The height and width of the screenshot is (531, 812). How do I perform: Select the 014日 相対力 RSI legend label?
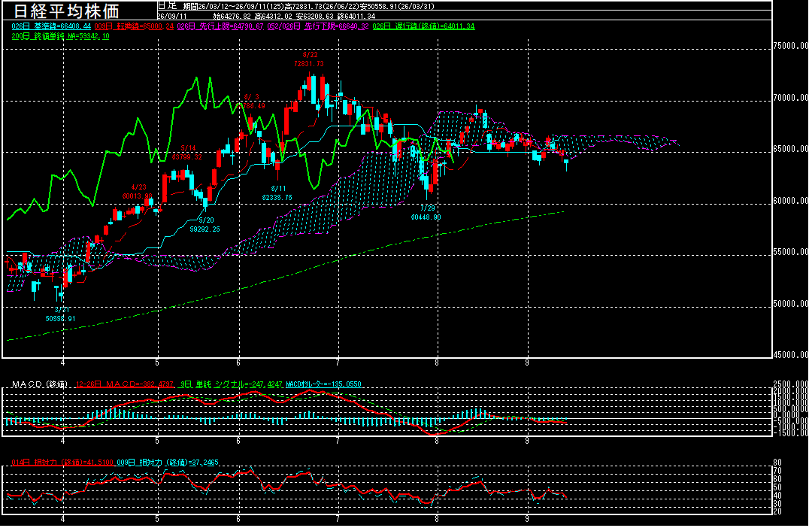coord(62,463)
